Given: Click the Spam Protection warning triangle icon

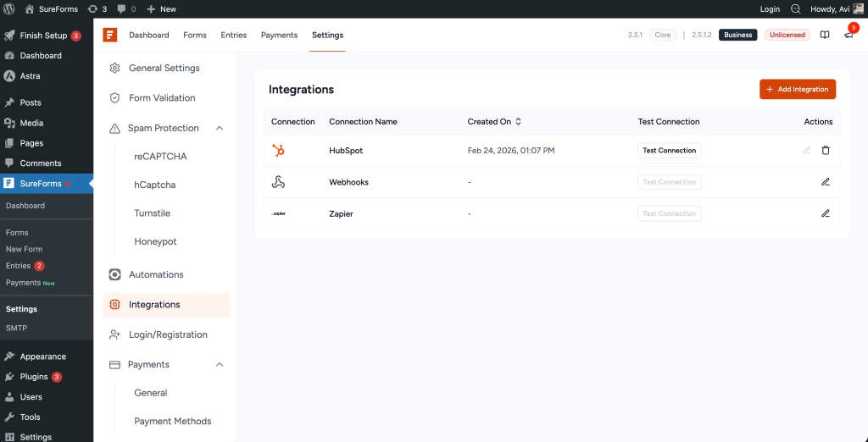Looking at the screenshot, I should click(x=114, y=129).
